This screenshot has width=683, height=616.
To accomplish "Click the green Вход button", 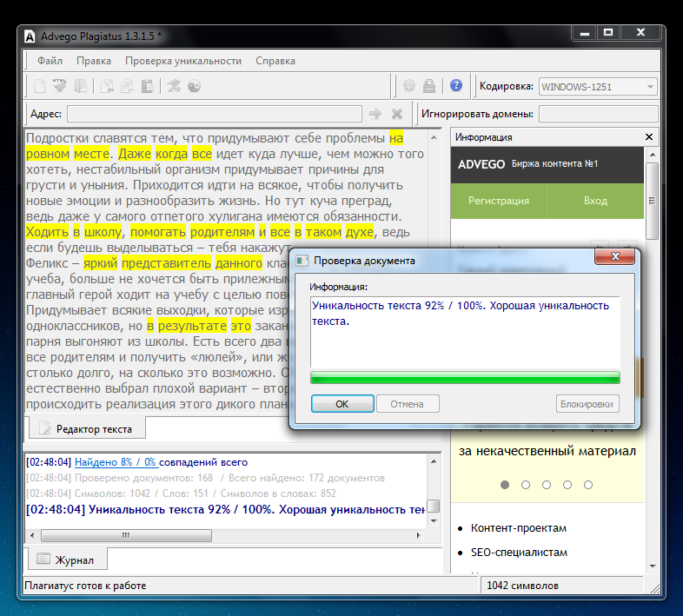I will pyautogui.click(x=595, y=201).
